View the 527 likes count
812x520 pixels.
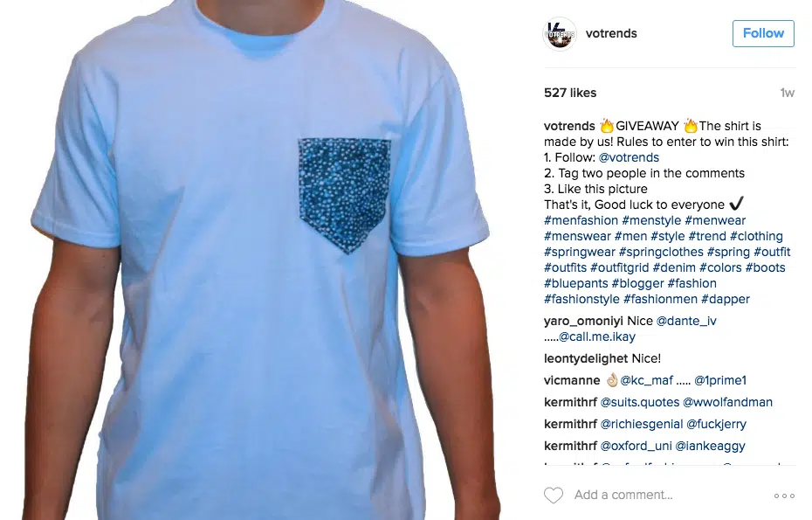570,93
